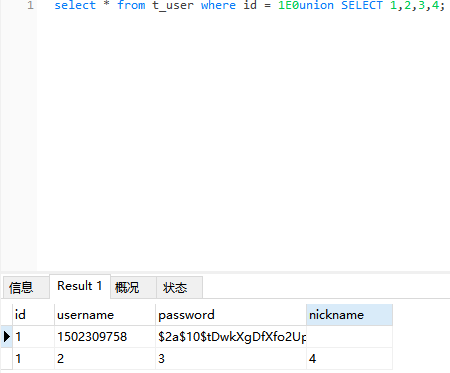Select the second row cell with value 2
The height and width of the screenshot is (373, 450).
click(x=105, y=359)
